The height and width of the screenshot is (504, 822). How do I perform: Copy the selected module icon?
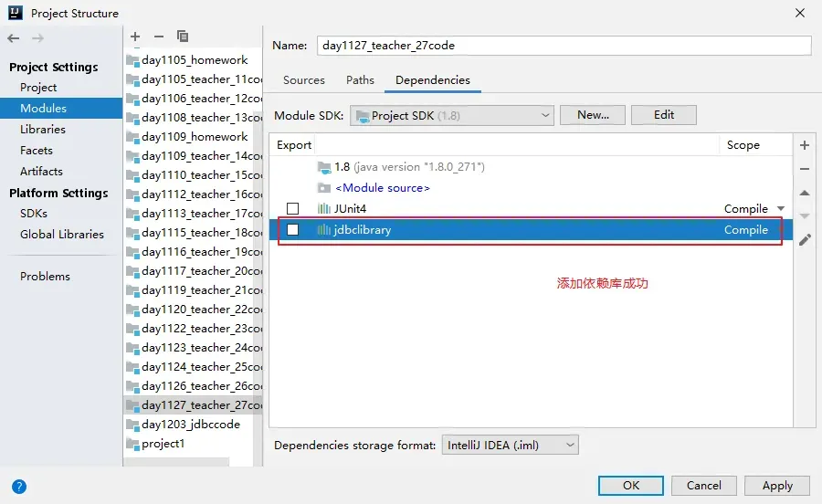tap(183, 37)
